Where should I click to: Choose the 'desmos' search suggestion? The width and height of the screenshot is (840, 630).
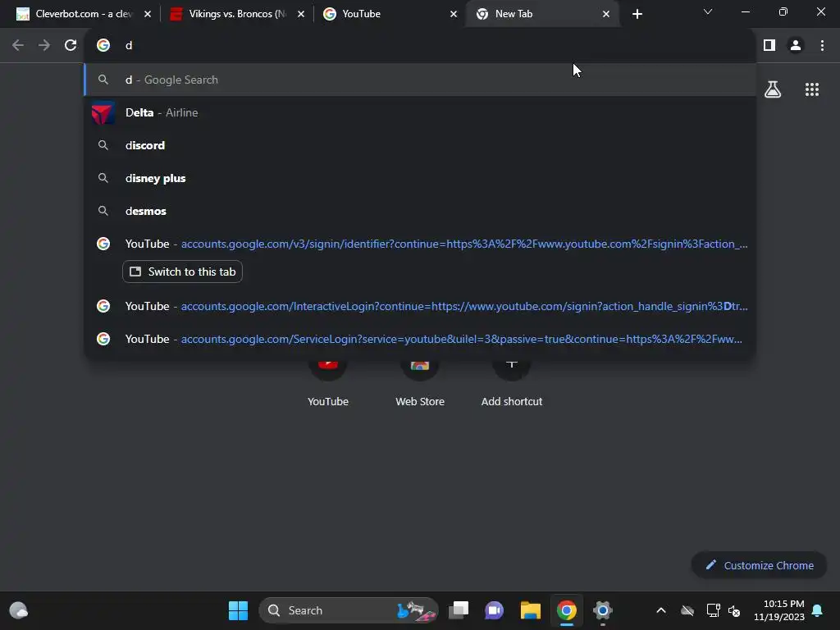tap(421, 211)
